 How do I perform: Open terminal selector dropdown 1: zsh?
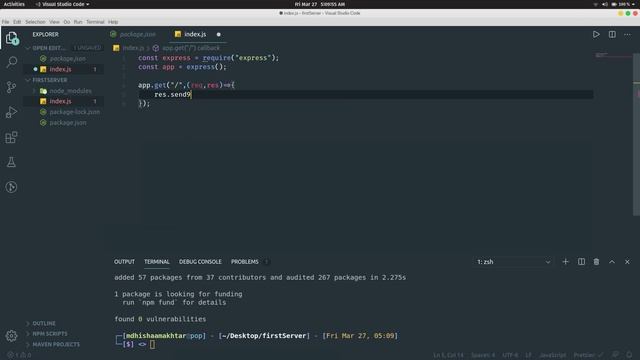pyautogui.click(x=513, y=262)
